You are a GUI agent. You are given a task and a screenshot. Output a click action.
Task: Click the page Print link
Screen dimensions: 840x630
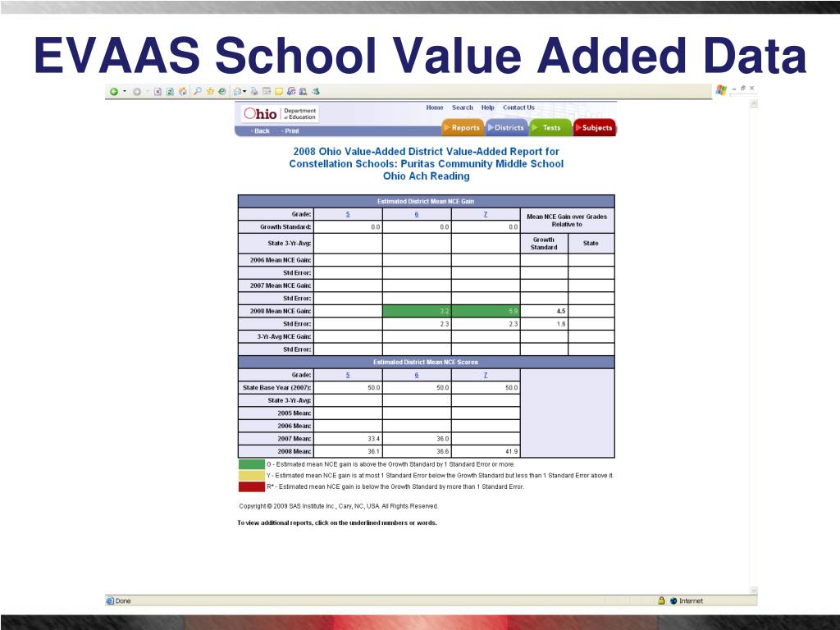coord(291,130)
